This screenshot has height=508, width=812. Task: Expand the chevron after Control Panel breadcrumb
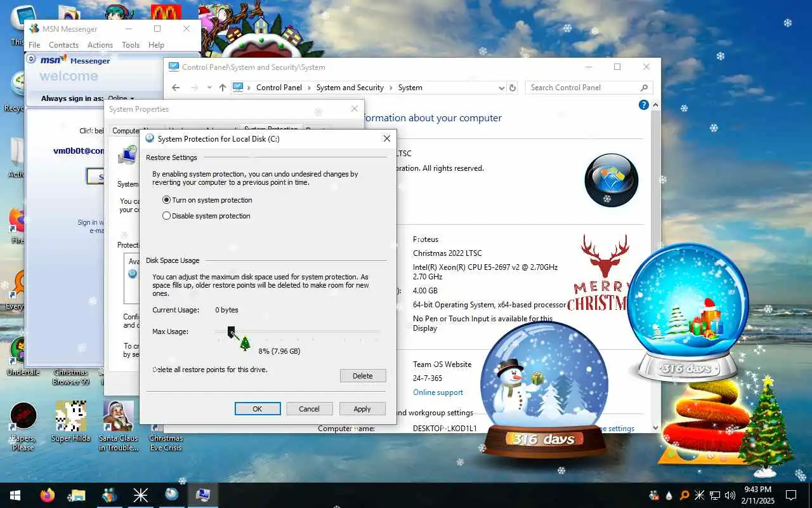click(x=310, y=88)
